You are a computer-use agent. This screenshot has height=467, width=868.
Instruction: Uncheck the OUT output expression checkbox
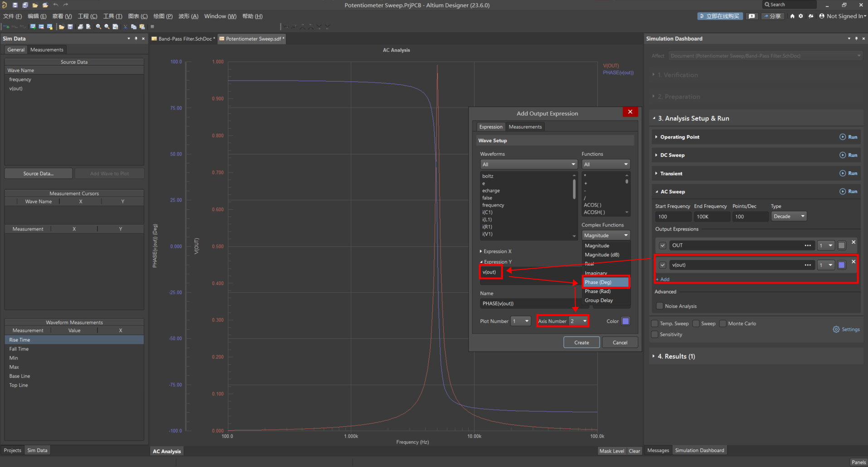pyautogui.click(x=663, y=246)
